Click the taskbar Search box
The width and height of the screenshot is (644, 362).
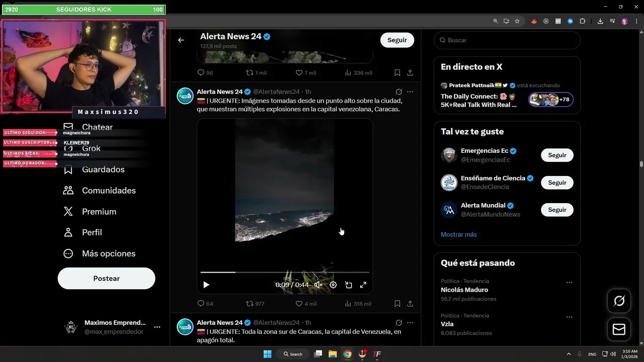point(293,354)
